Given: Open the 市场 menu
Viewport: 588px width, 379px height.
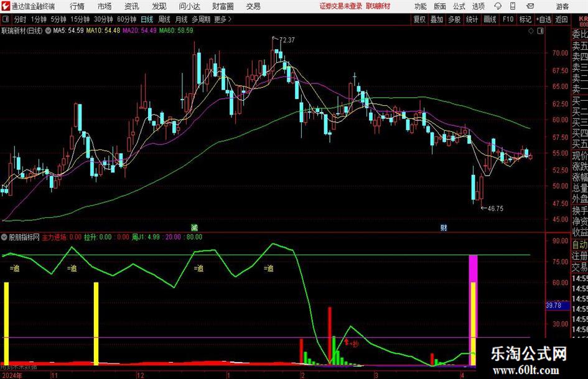Looking at the screenshot, I should [x=105, y=6].
